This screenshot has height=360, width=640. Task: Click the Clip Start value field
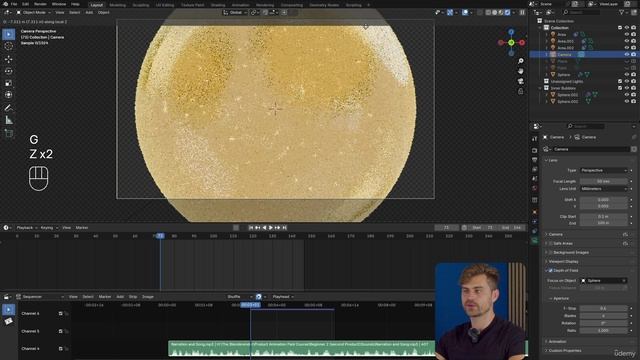click(x=604, y=217)
